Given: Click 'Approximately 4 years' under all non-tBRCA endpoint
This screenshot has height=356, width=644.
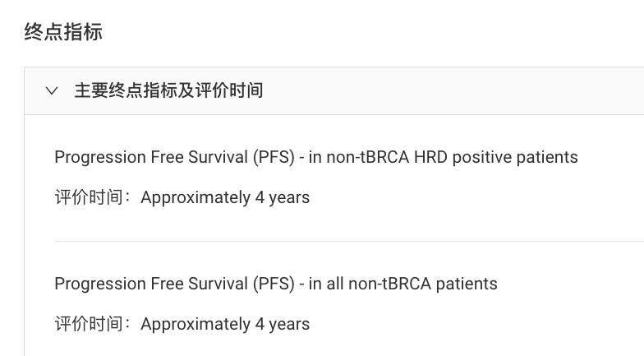Looking at the screenshot, I should point(225,324).
